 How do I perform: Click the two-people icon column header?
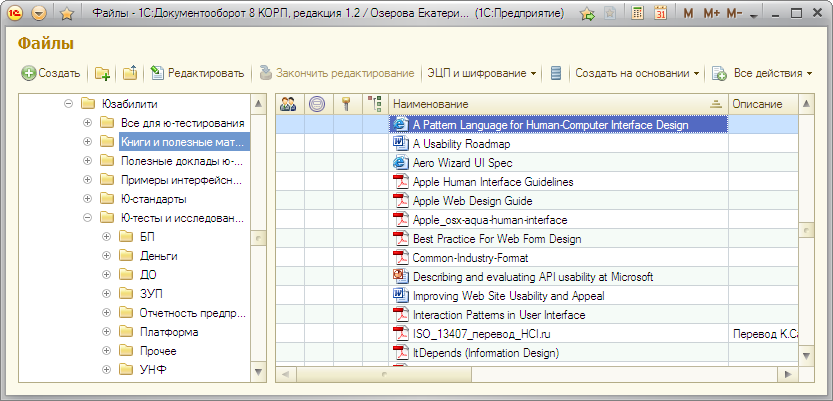coord(289,104)
